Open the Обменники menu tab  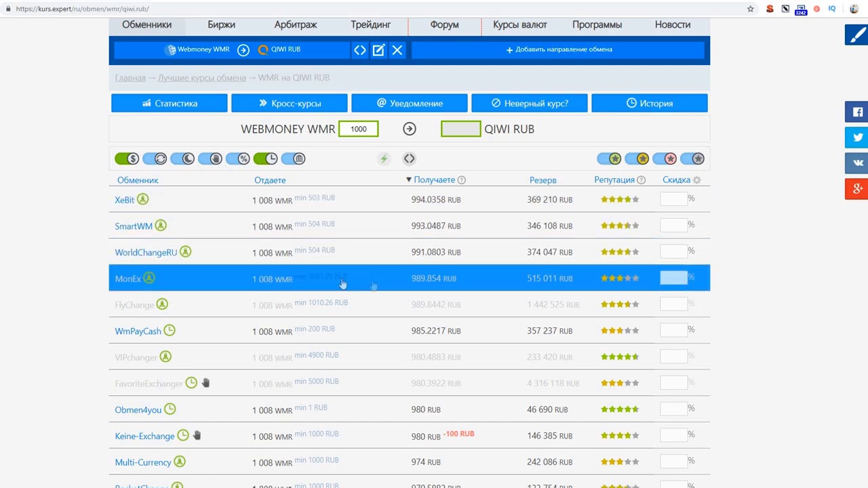coord(146,24)
